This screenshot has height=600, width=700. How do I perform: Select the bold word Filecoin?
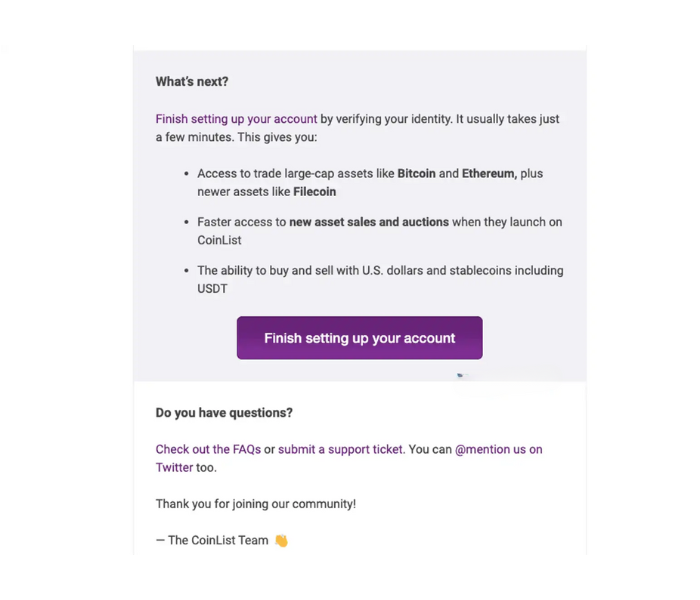314,192
